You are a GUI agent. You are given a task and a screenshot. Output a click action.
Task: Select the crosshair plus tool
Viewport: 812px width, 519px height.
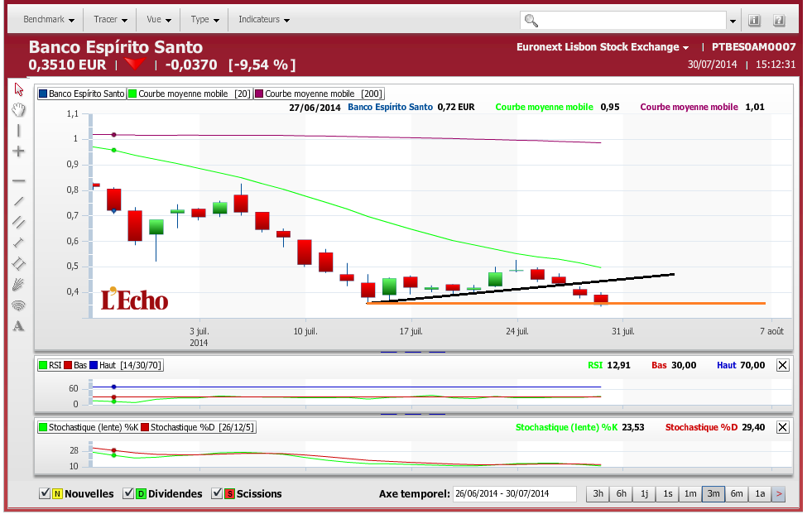tap(18, 151)
